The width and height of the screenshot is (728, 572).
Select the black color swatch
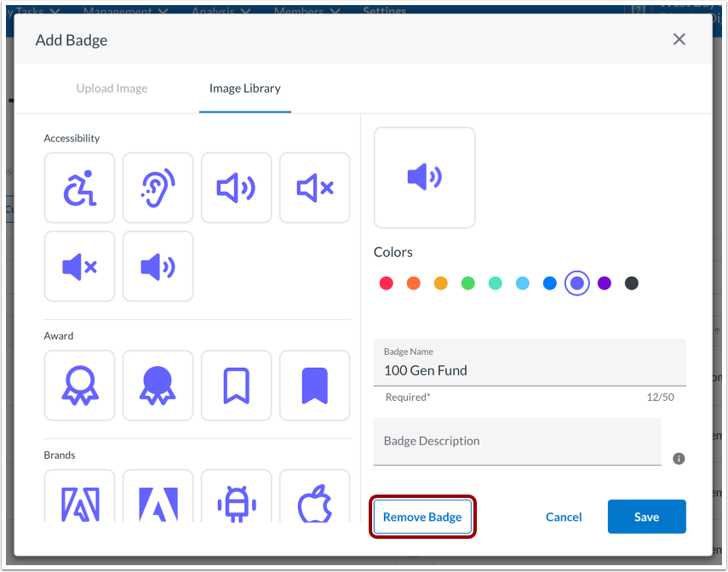pos(632,283)
